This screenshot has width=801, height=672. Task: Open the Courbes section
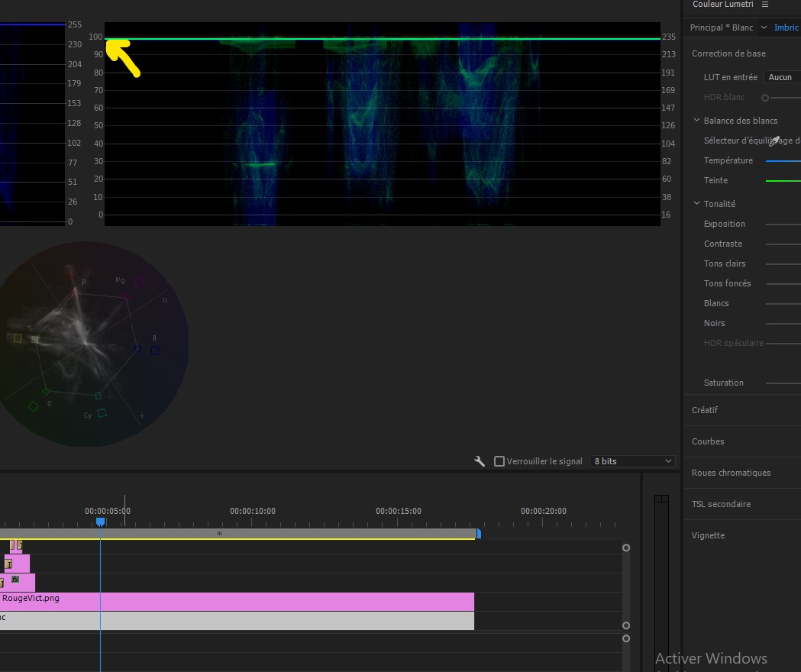click(708, 441)
